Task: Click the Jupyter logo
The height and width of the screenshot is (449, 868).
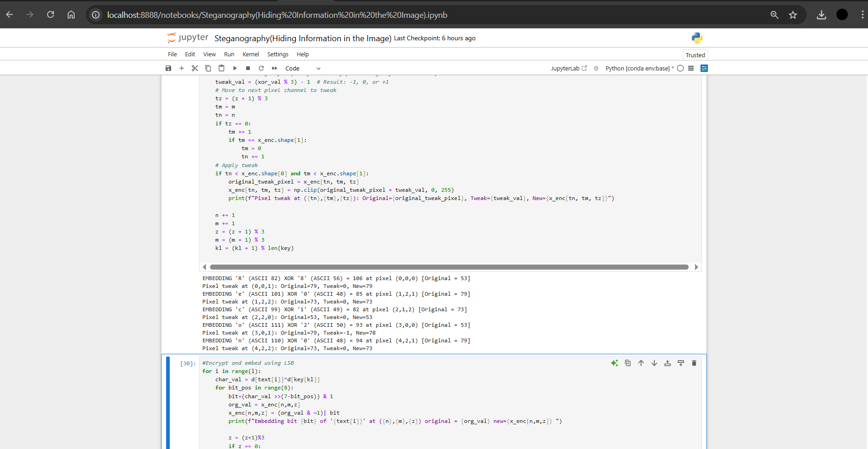Action: [x=188, y=38]
